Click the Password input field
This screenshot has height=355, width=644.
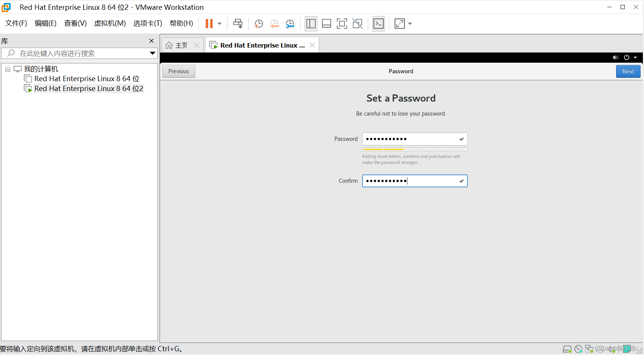pyautogui.click(x=415, y=139)
